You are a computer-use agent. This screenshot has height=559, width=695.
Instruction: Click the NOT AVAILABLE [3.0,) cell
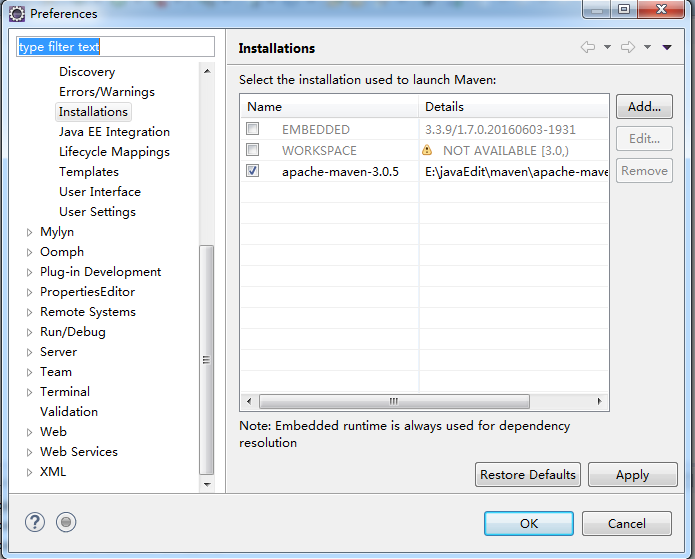(505, 151)
